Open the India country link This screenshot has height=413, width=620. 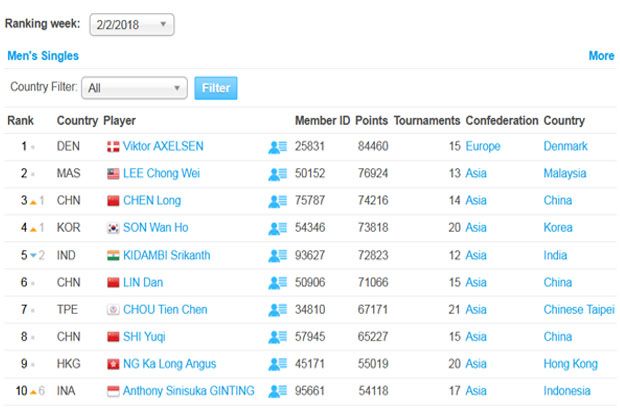tap(555, 255)
